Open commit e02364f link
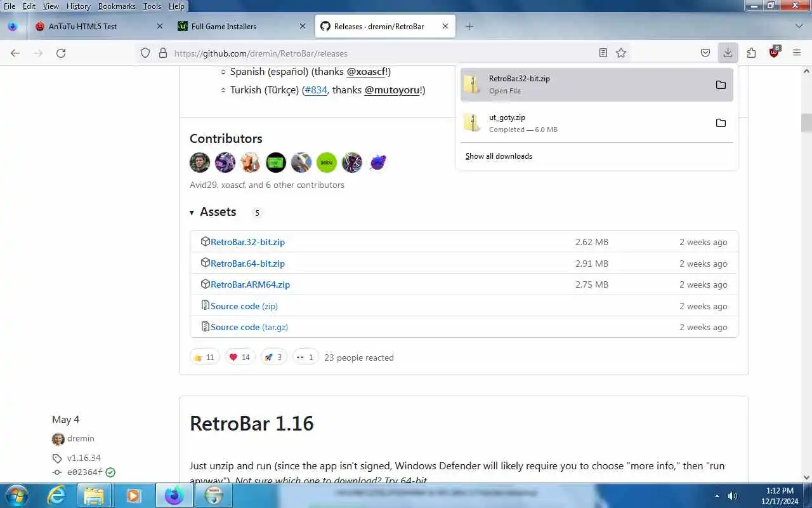Screen dimensions: 812x508 click(x=85, y=472)
